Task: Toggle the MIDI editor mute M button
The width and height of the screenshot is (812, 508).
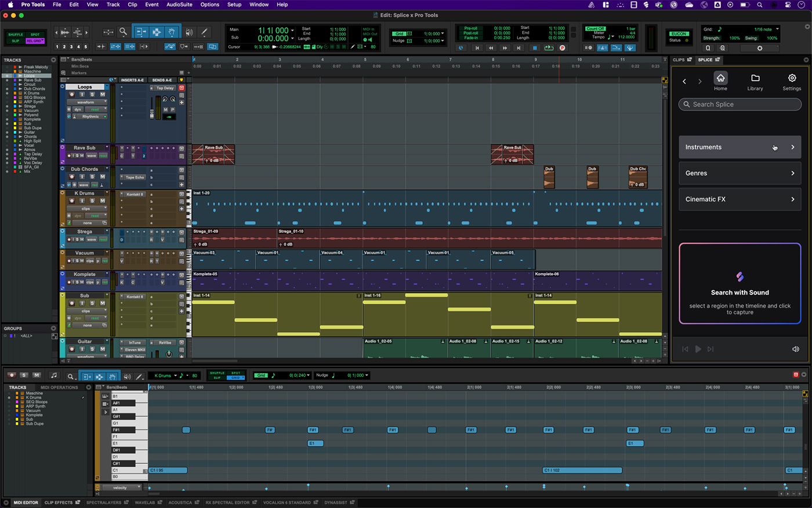Action: [x=37, y=375]
